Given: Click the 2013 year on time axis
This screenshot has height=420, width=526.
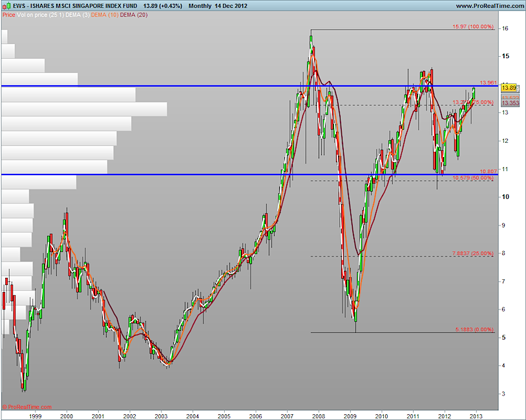Looking at the screenshot, I should (x=476, y=416).
